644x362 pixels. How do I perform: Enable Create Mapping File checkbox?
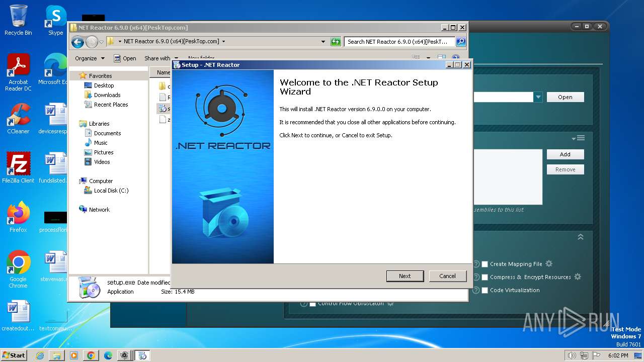click(x=485, y=264)
